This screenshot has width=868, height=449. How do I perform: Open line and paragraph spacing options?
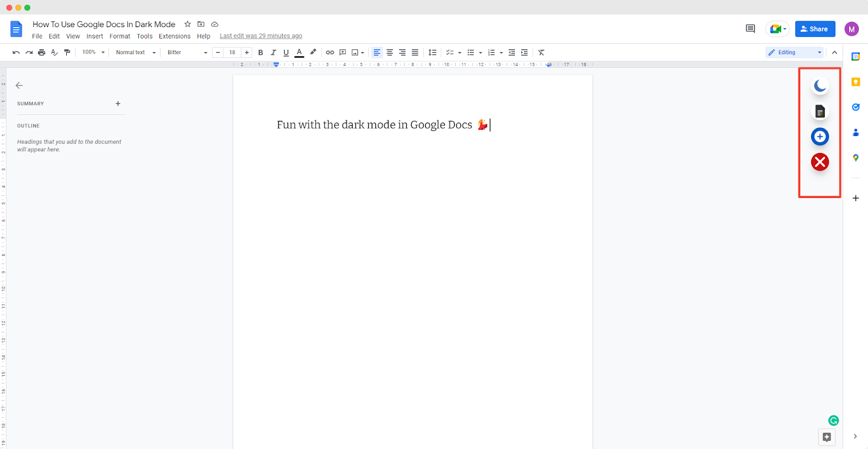(432, 53)
